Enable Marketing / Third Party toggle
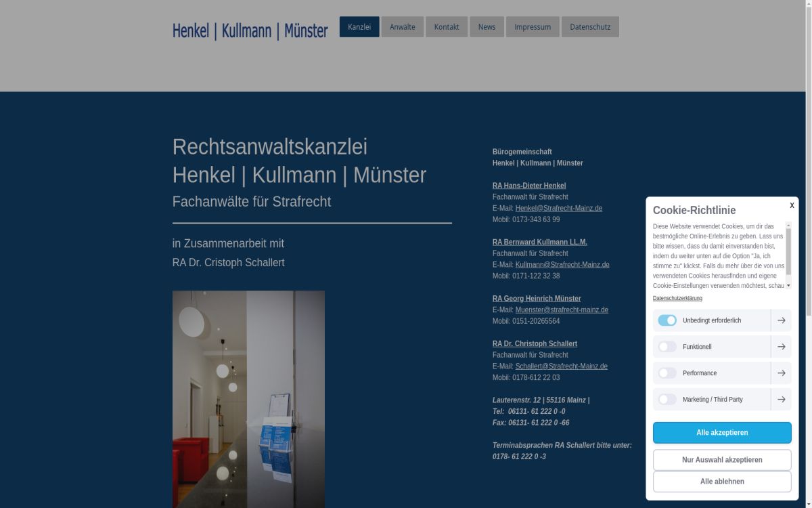This screenshot has height=508, width=812. click(667, 400)
